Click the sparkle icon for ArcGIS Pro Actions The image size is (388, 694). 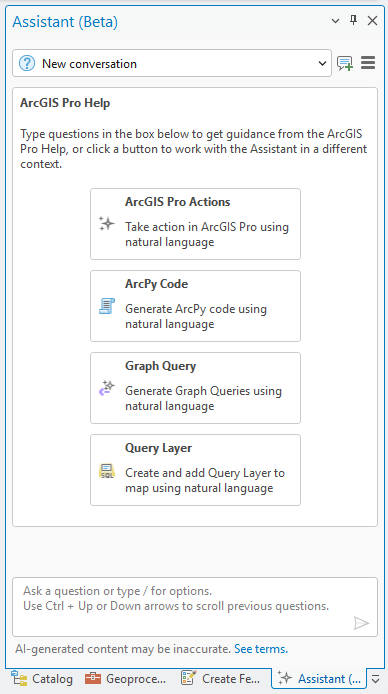pyautogui.click(x=107, y=224)
